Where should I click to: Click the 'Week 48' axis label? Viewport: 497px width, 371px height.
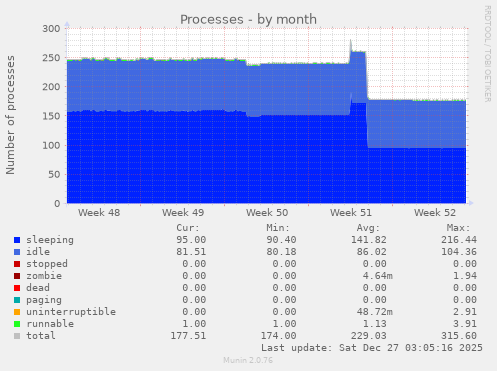coord(99,213)
